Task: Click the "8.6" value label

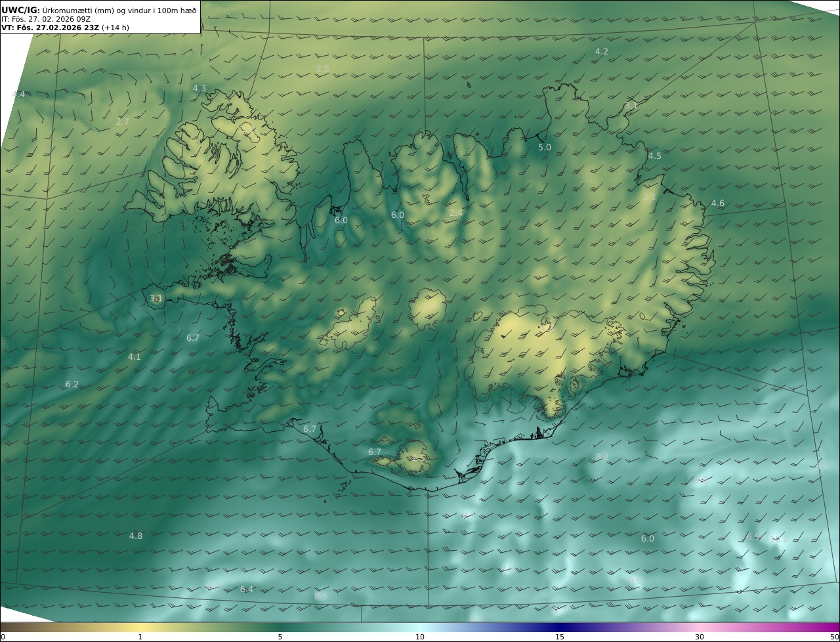Action: click(x=321, y=596)
